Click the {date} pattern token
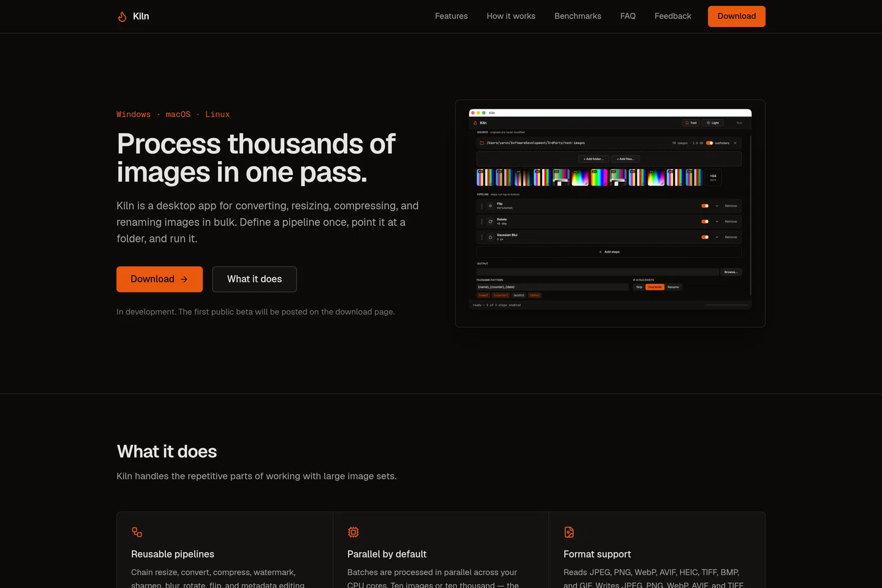 [x=535, y=295]
